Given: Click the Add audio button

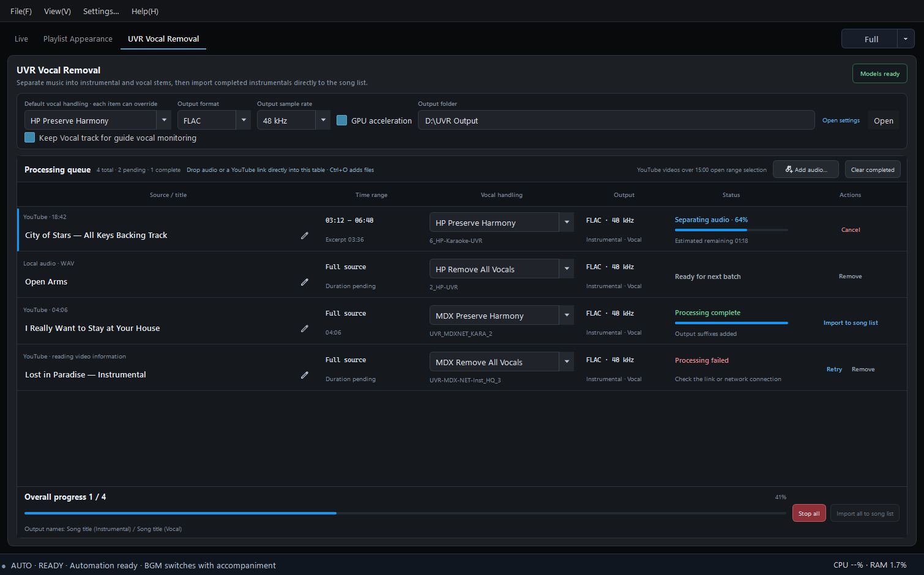Looking at the screenshot, I should click(x=807, y=169).
